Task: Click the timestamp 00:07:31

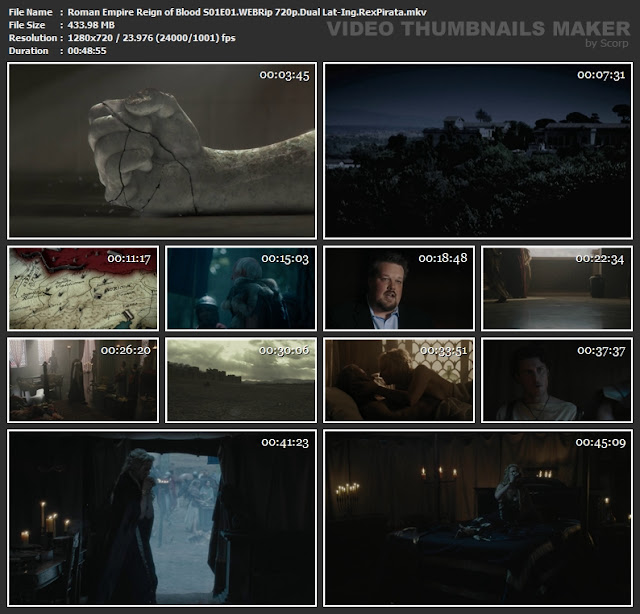Action: [601, 75]
